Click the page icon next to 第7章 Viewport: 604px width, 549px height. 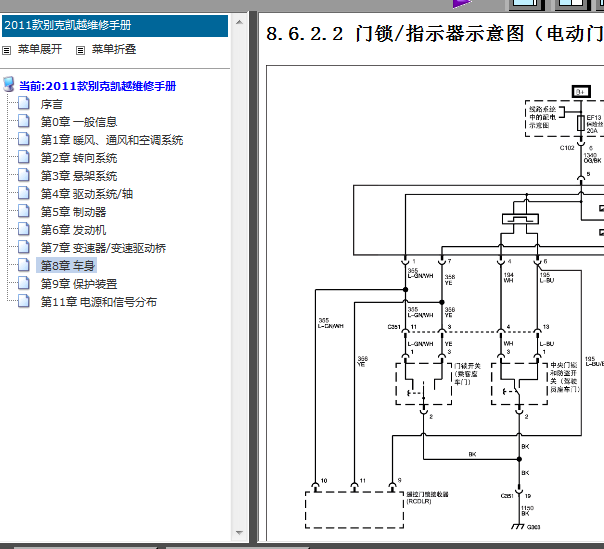[x=24, y=247]
